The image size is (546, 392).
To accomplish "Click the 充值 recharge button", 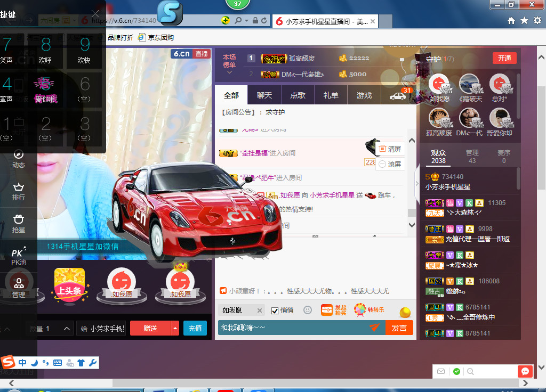I will pos(195,328).
